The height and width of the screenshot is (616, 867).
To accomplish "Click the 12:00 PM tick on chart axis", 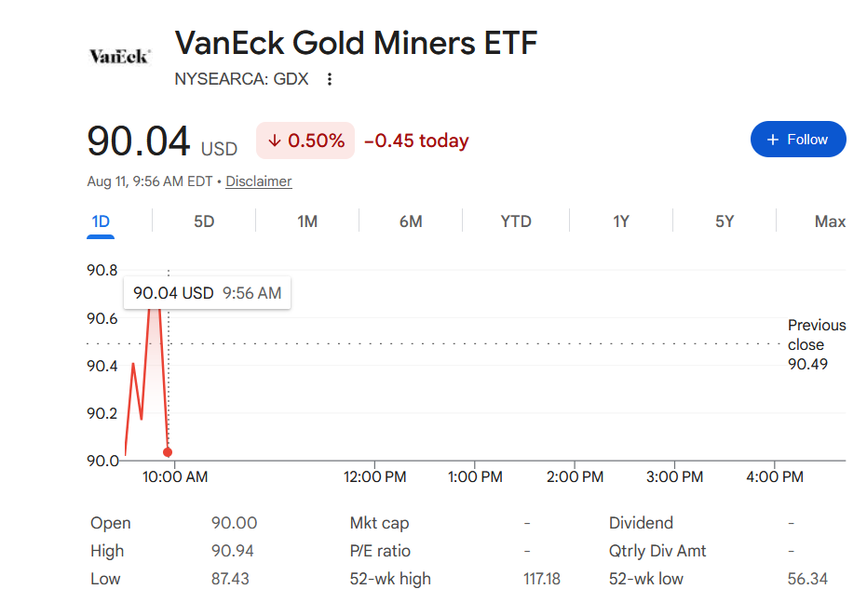I will pyautogui.click(x=374, y=476).
